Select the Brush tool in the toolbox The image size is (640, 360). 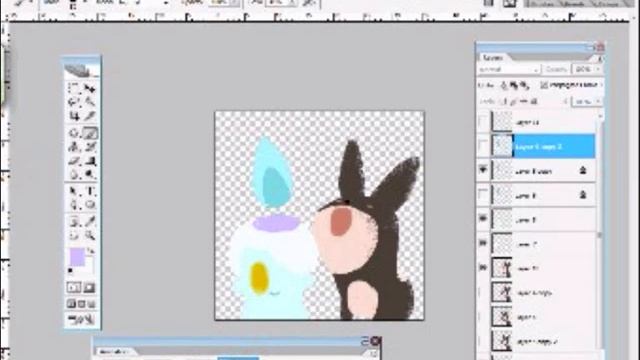tap(90, 133)
